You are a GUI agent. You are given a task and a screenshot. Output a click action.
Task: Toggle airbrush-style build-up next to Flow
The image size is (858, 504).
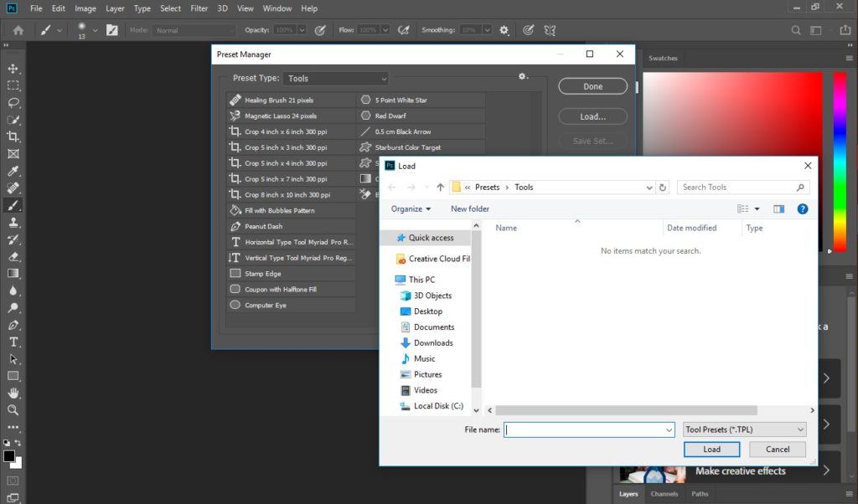(403, 30)
